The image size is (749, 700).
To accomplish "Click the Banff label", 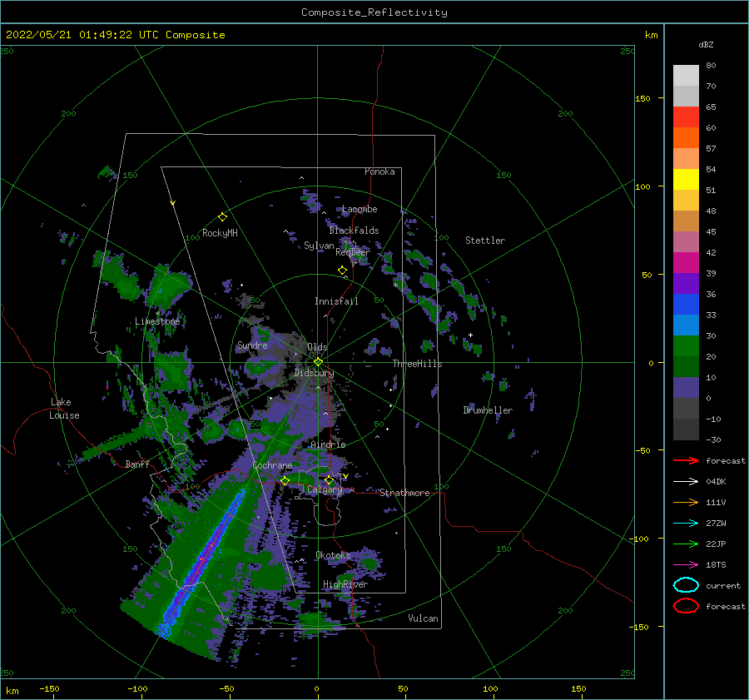I will (x=137, y=464).
